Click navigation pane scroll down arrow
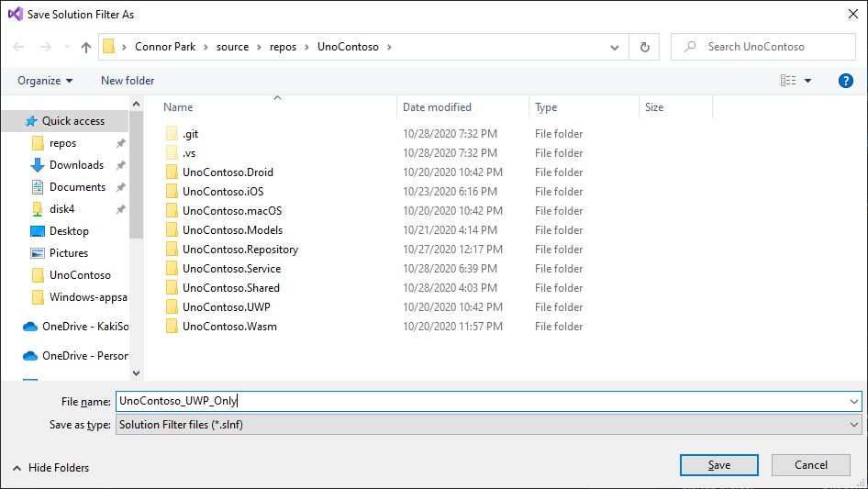Image resolution: width=868 pixels, height=489 pixels. pos(136,373)
